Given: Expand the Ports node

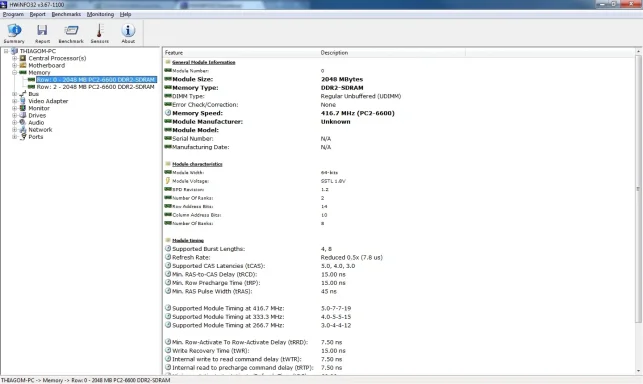Looking at the screenshot, I should pos(15,137).
